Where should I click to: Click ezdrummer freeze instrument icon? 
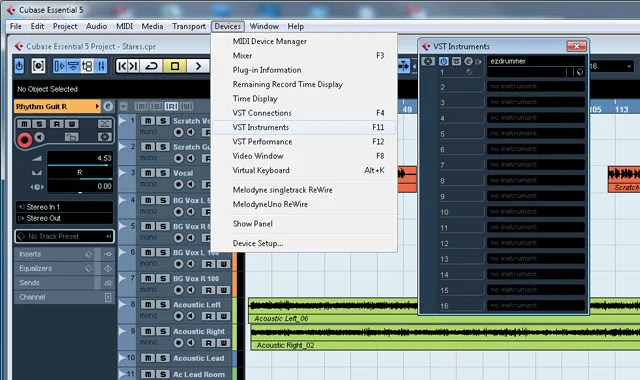428,61
